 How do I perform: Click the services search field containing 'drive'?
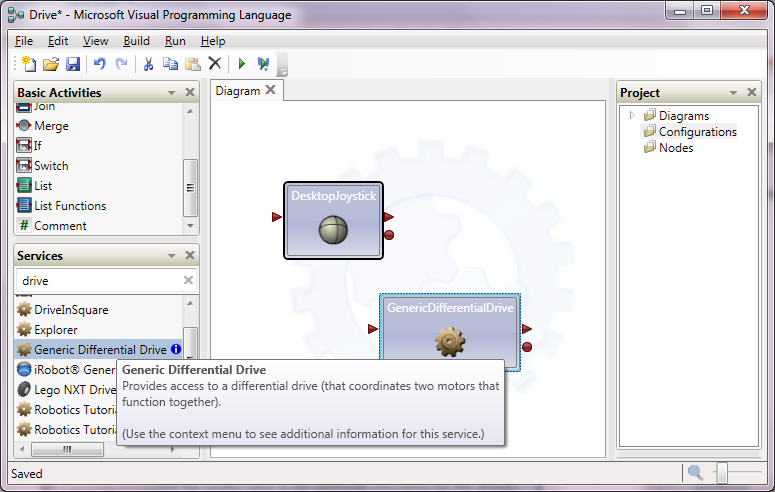coord(99,280)
